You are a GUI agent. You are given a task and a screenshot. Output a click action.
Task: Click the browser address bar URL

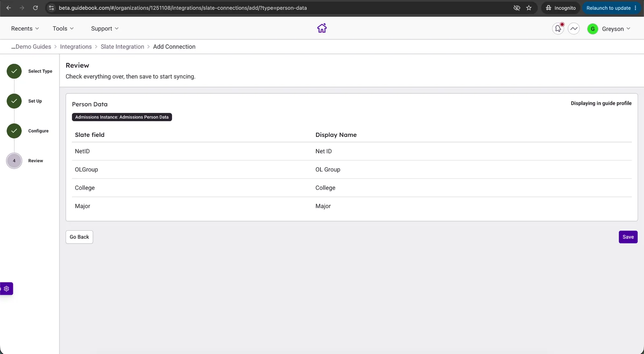(x=183, y=8)
